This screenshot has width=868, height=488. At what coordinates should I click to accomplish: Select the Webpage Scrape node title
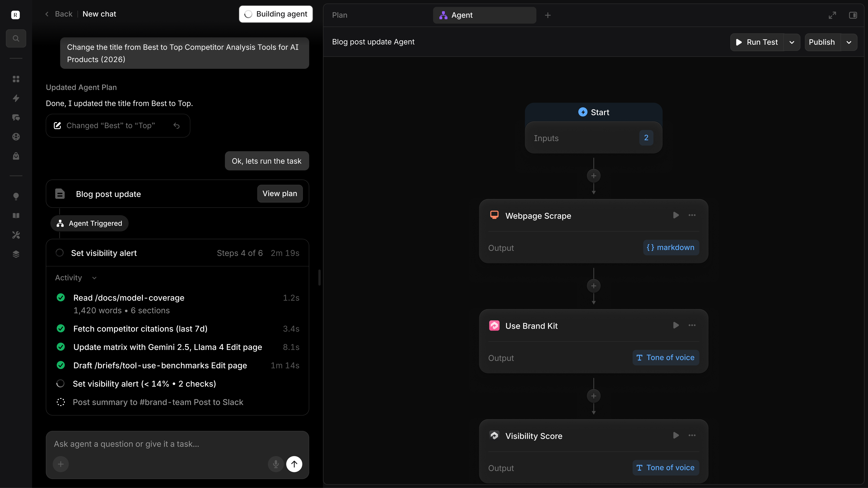coord(538,216)
